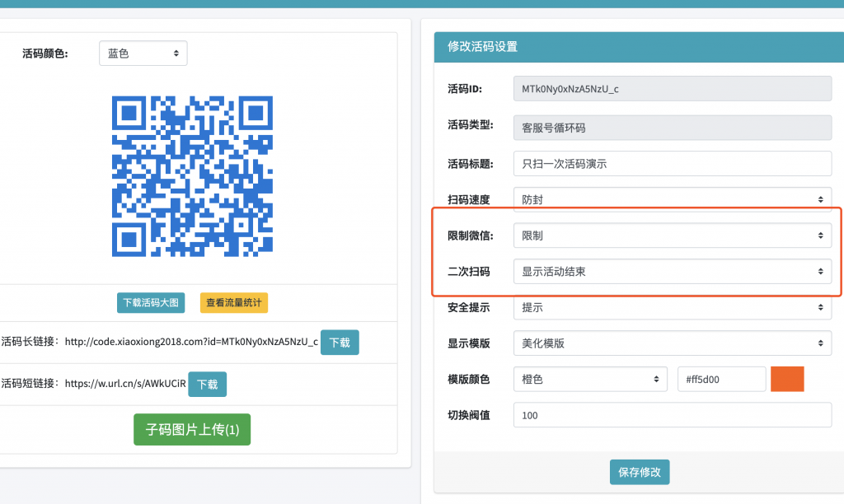The image size is (844, 504).
Task: Click the orange color swatch
Action: pyautogui.click(x=787, y=379)
